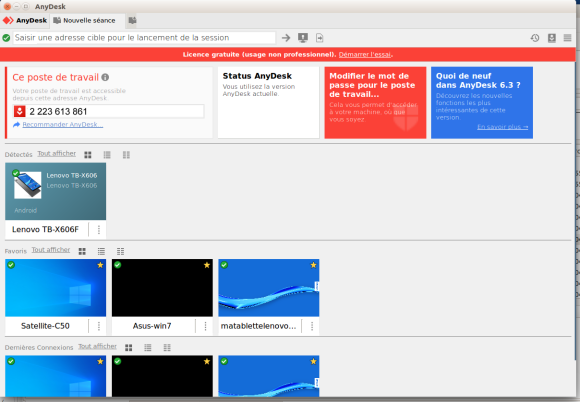Open the remote desktop monitor icon in toolbar

tap(303, 38)
